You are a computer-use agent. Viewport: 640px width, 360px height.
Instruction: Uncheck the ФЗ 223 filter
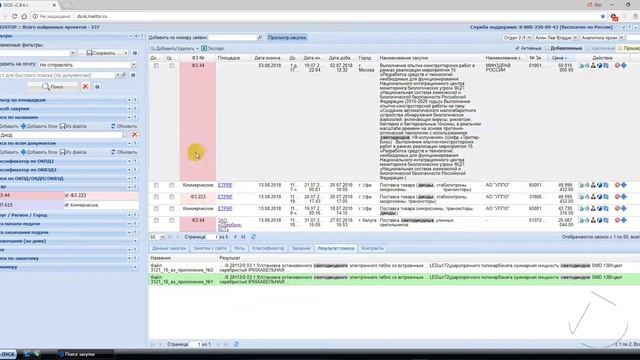(x=67, y=196)
